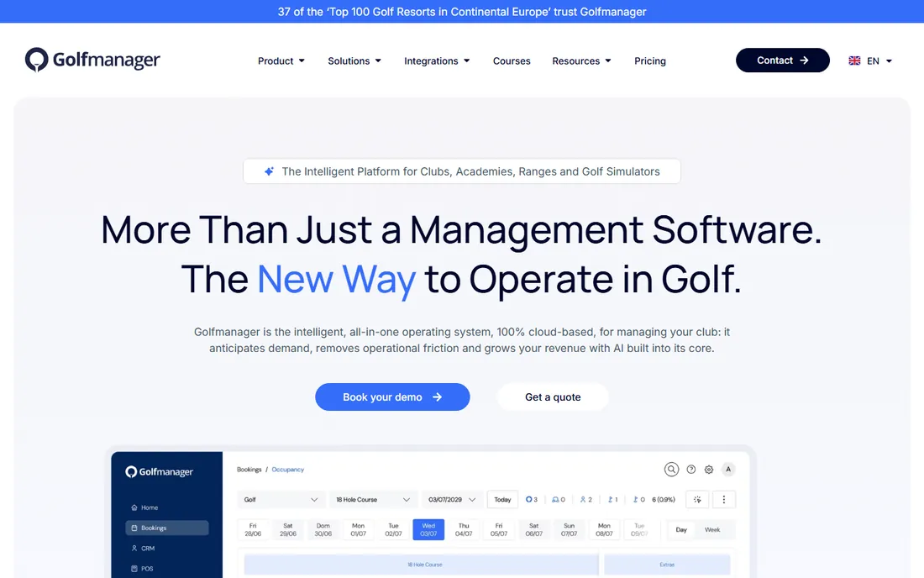Click the Occupancy breadcrumb link
Screen dimensions: 924x578
click(287, 470)
